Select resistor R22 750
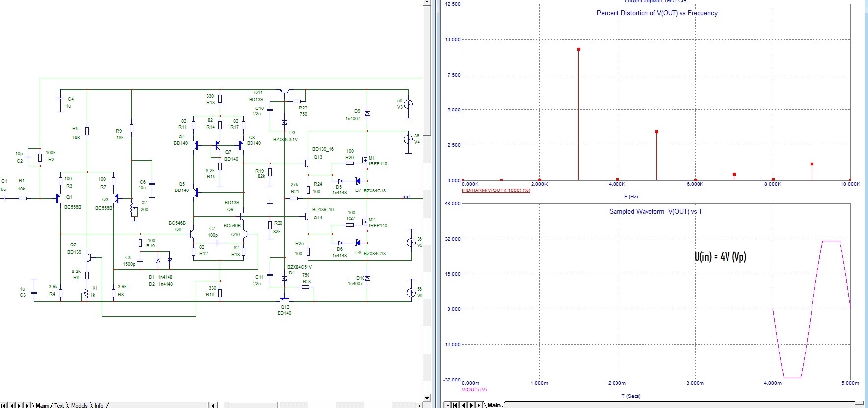 (x=297, y=101)
